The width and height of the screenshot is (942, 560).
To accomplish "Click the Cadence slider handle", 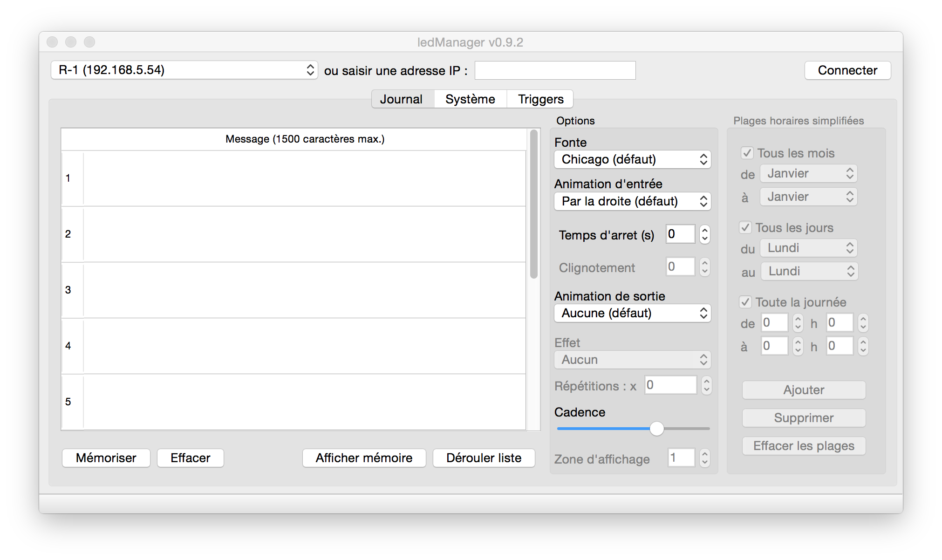I will (656, 429).
